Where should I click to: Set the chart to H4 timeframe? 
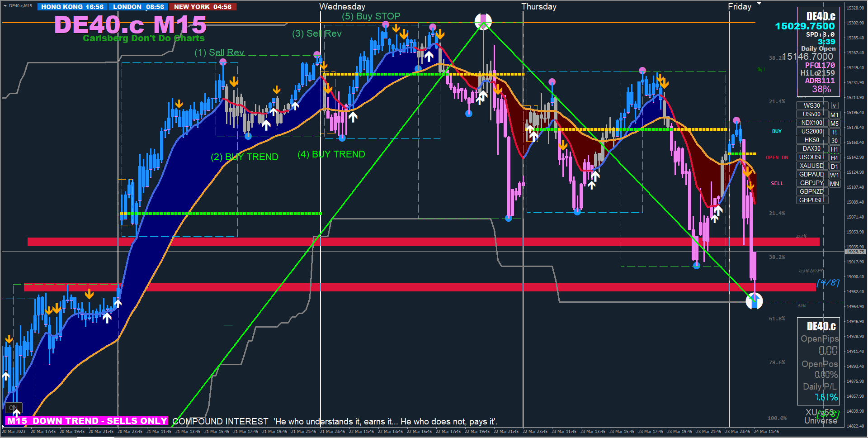[x=835, y=158]
